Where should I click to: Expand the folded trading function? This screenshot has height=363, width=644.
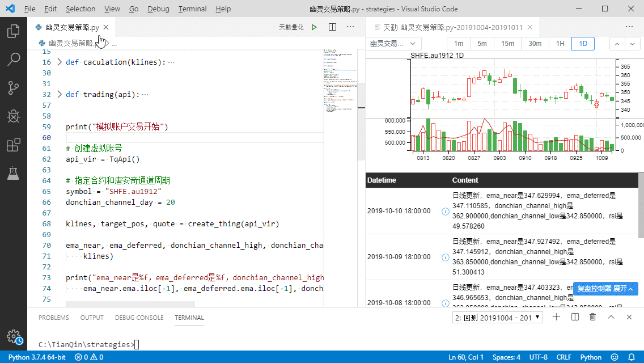[60, 95]
